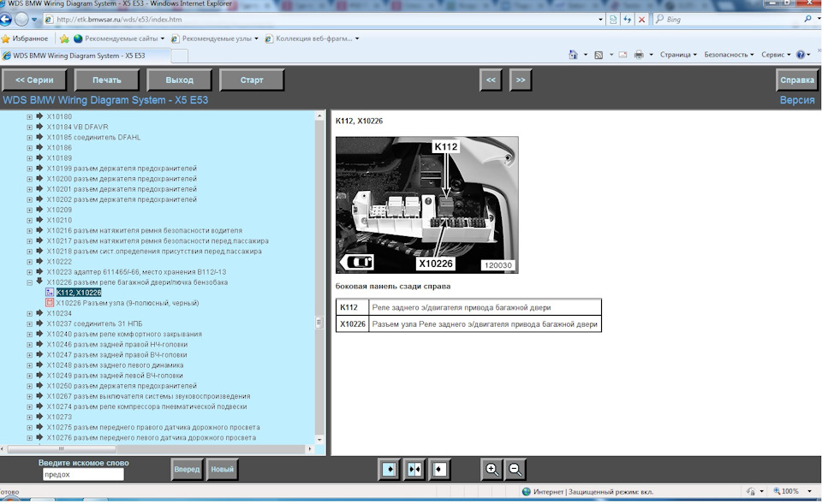Open the Безопасность menu
The image size is (822, 504).
(x=729, y=55)
